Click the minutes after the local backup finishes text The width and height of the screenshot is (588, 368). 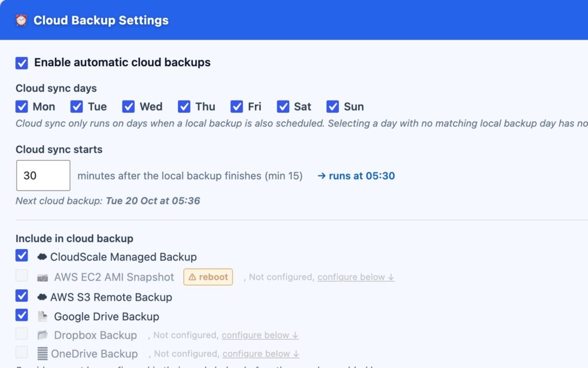click(189, 176)
